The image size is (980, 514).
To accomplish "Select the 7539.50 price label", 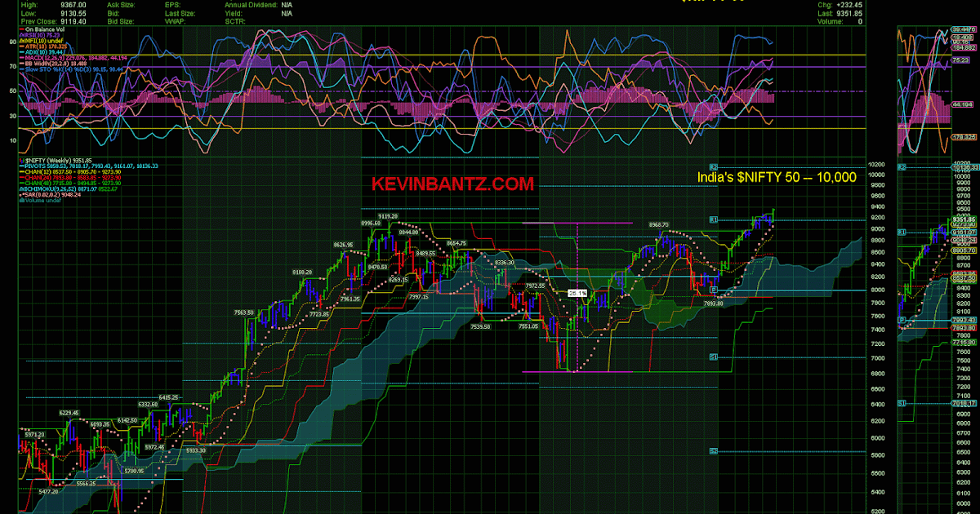I will (x=479, y=326).
